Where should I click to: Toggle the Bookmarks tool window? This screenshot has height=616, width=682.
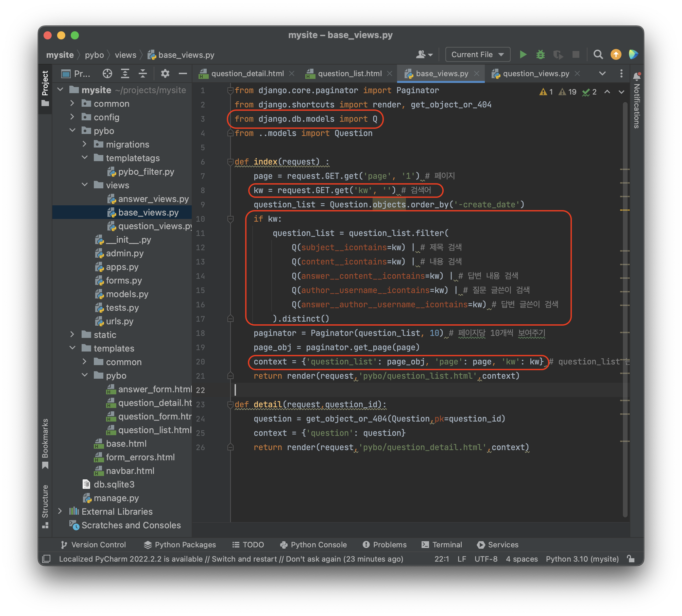point(45,442)
